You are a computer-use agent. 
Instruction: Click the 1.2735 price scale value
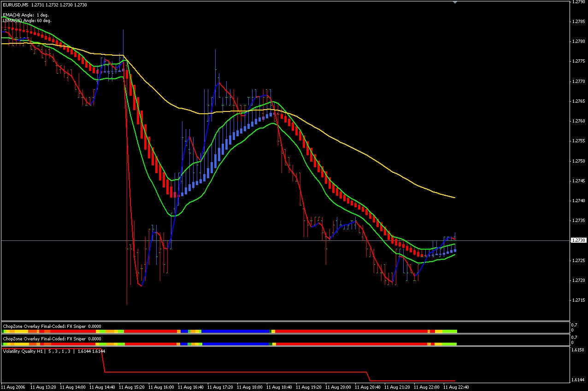tap(579, 221)
